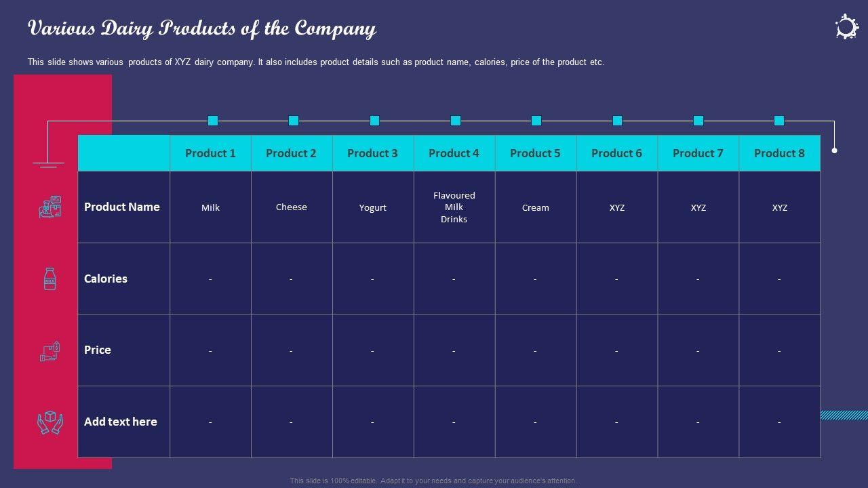This screenshot has width=868, height=488.
Task: Select the Product 5 column header
Action: (x=535, y=153)
